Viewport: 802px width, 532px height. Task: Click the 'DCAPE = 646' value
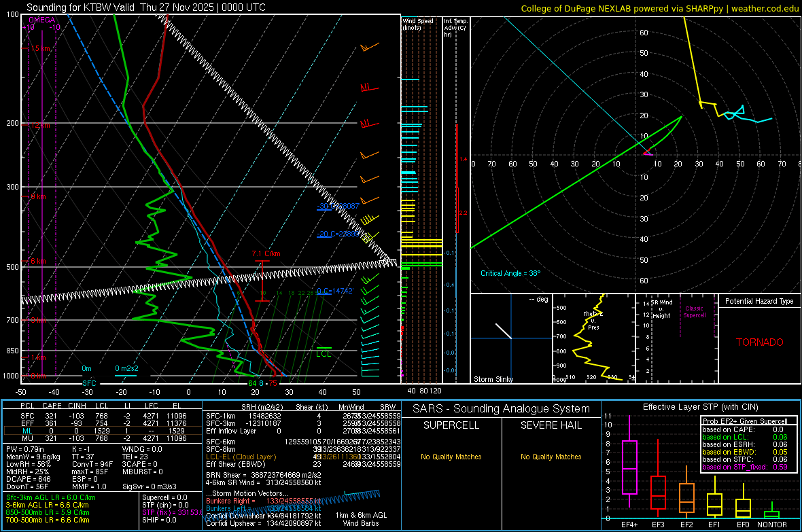[28, 479]
